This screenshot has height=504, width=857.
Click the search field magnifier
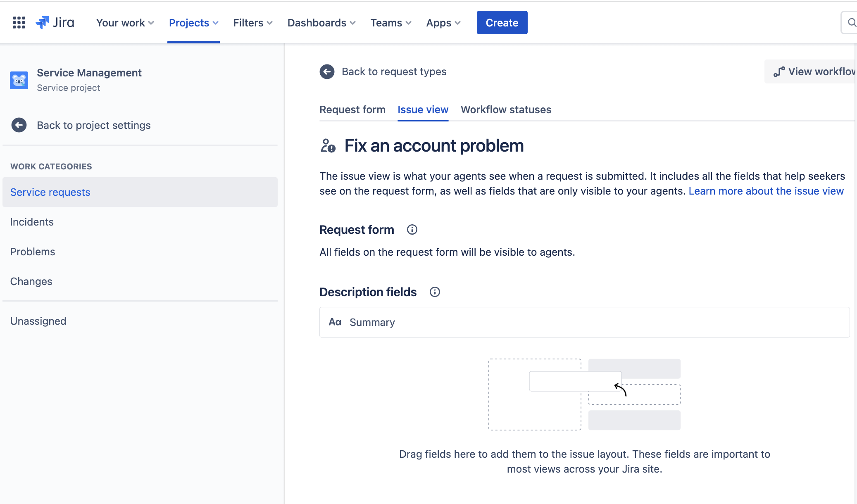point(852,23)
